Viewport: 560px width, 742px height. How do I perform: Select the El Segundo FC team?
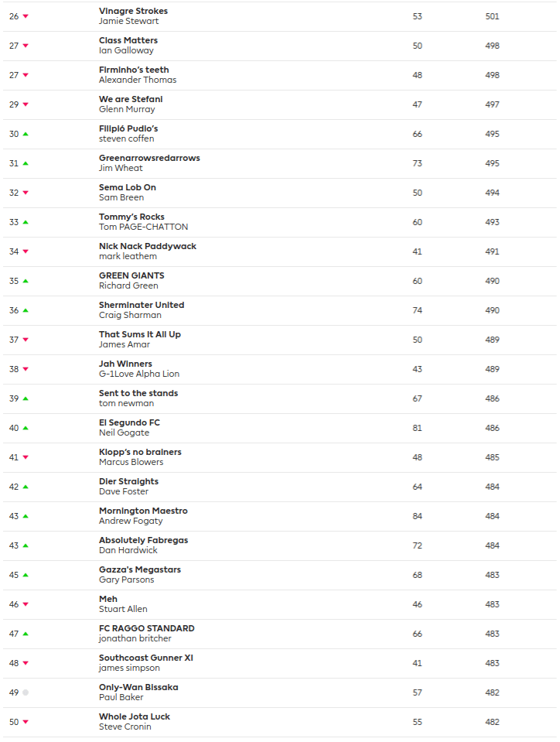pyautogui.click(x=129, y=422)
